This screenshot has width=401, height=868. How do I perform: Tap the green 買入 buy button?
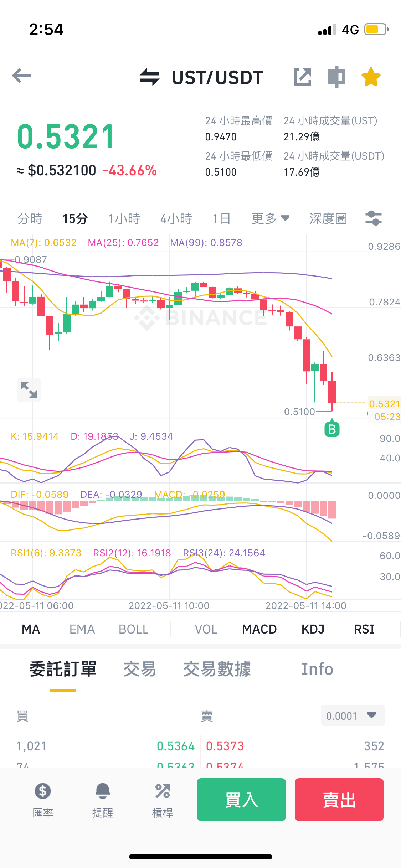tap(241, 800)
